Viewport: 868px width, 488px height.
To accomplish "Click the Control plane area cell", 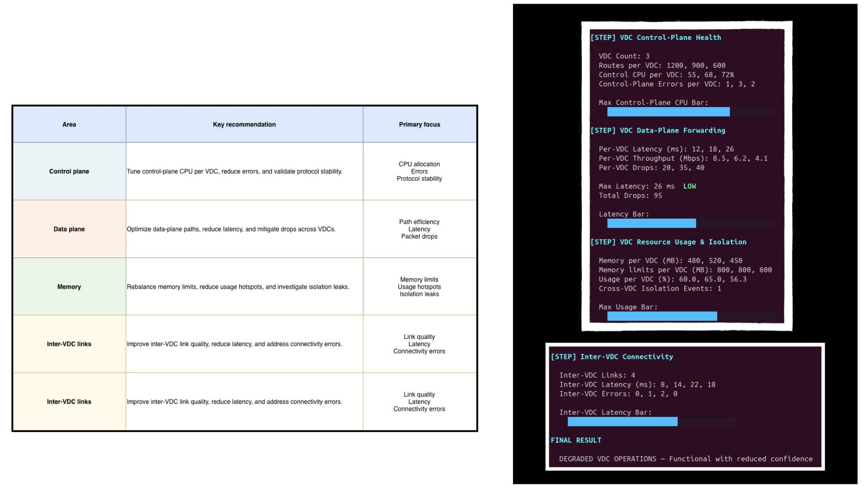I will 69,171.
